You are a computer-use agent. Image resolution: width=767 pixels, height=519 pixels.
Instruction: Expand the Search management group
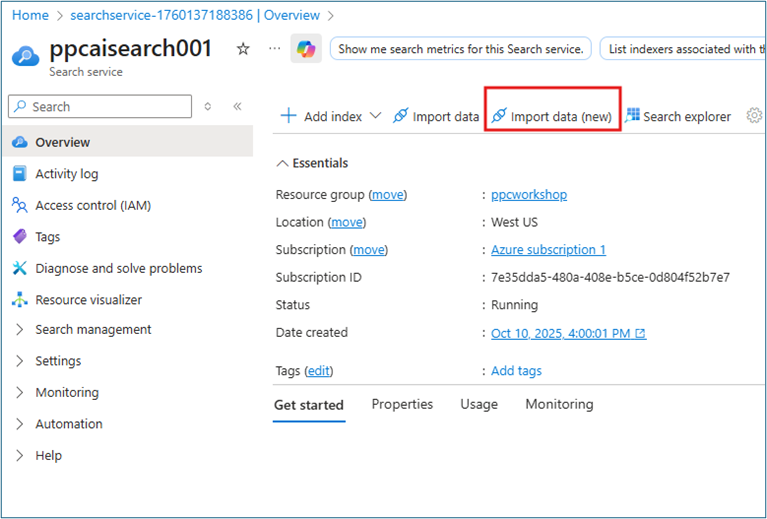click(x=20, y=330)
